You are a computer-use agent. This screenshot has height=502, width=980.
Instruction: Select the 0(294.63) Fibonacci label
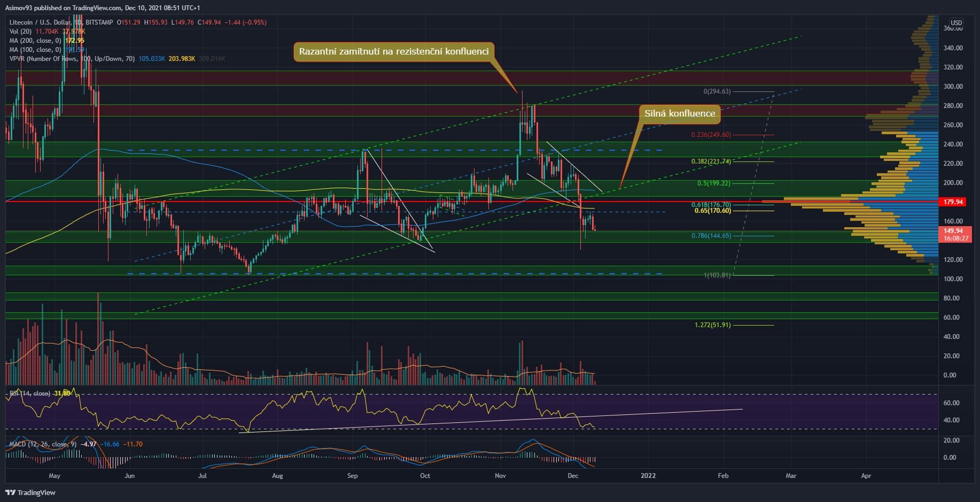coord(717,91)
